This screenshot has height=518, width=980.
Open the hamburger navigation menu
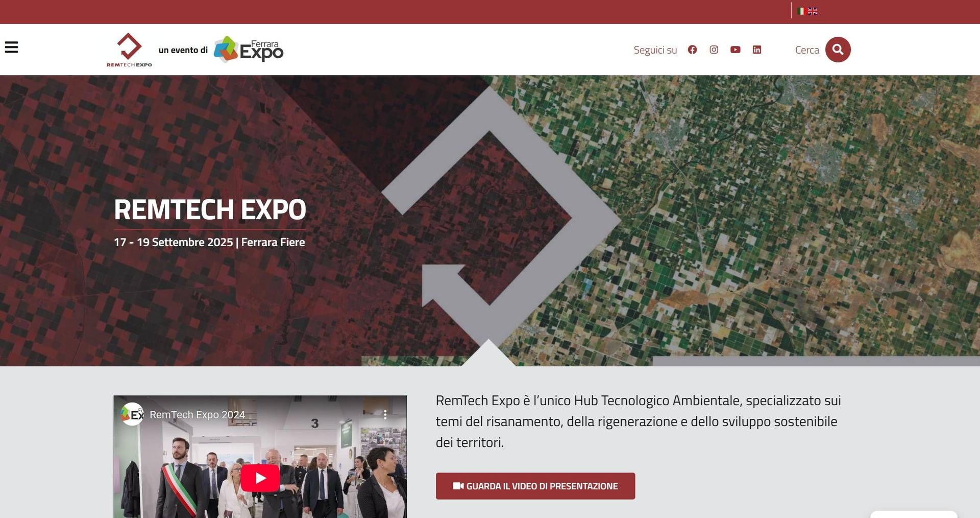tap(11, 48)
